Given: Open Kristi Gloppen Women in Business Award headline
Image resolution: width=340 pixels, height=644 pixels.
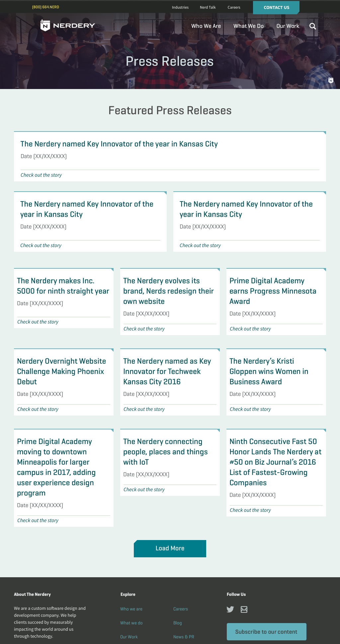Looking at the screenshot, I should [269, 371].
